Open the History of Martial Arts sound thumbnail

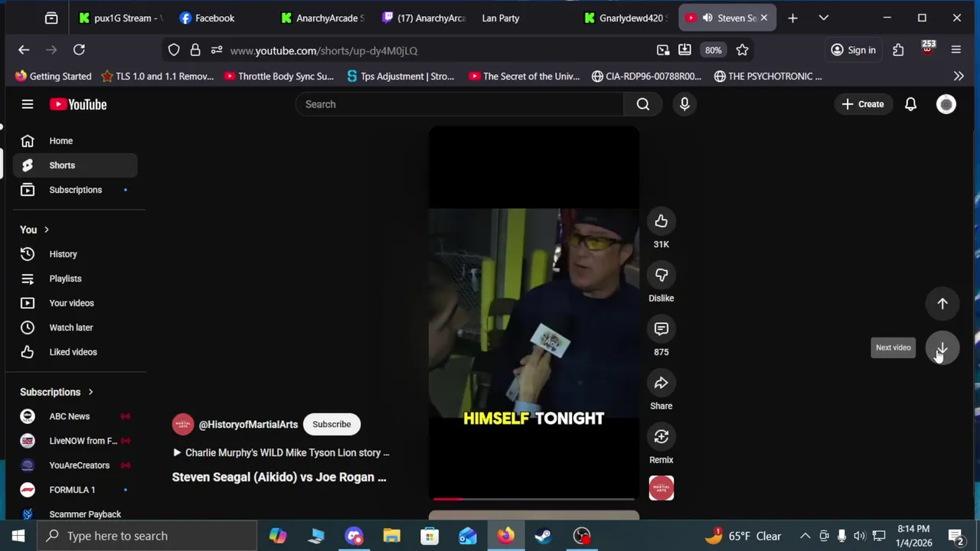pyautogui.click(x=661, y=487)
